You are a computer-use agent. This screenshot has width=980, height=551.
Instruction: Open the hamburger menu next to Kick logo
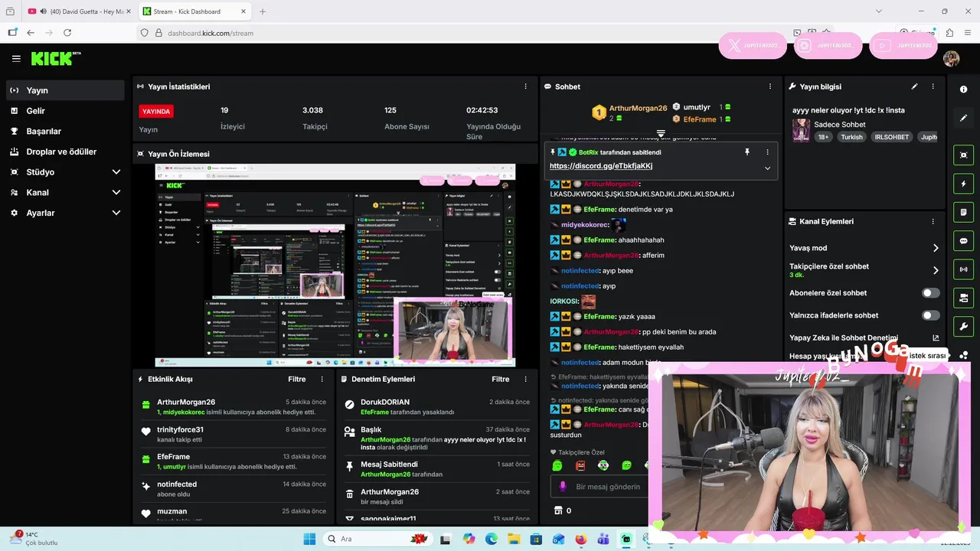(x=16, y=59)
